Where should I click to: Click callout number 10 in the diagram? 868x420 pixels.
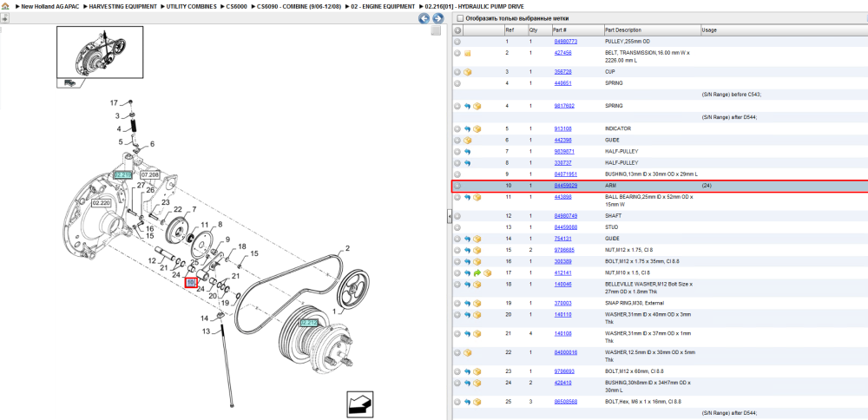(191, 283)
